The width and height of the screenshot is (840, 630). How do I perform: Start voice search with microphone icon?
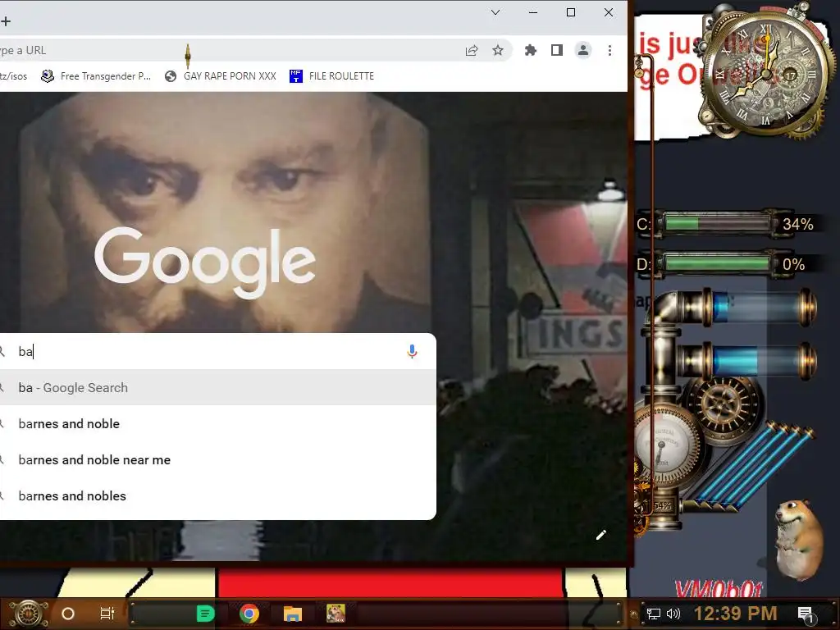click(x=412, y=351)
